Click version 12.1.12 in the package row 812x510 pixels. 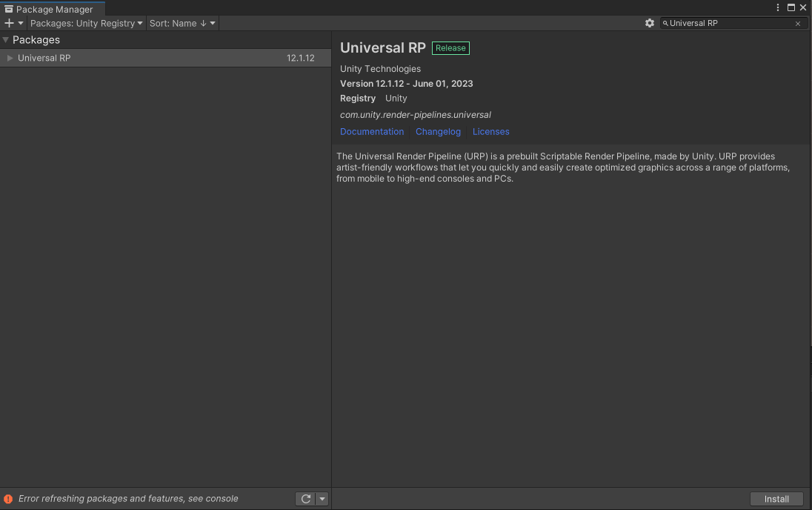[300, 58]
